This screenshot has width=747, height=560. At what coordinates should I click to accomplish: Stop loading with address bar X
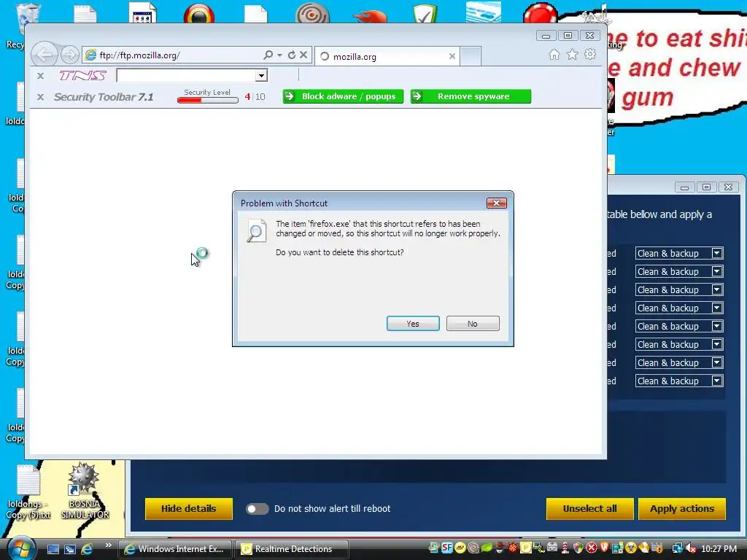[x=303, y=55]
